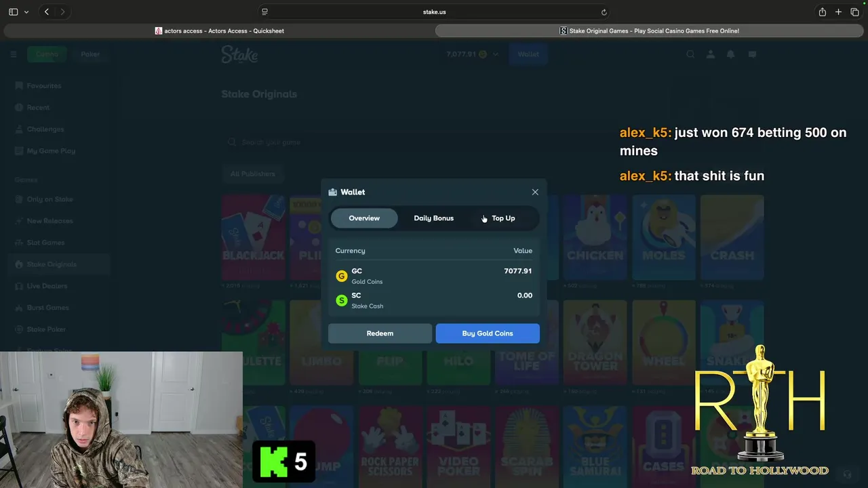Click the Gold Coins GC icon
This screenshot has width=868, height=488.
point(342,276)
